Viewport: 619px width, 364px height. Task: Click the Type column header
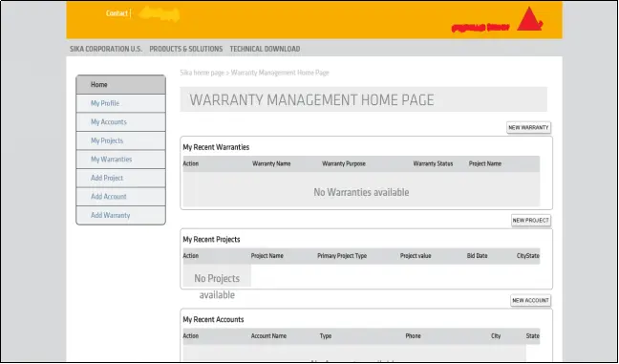326,336
